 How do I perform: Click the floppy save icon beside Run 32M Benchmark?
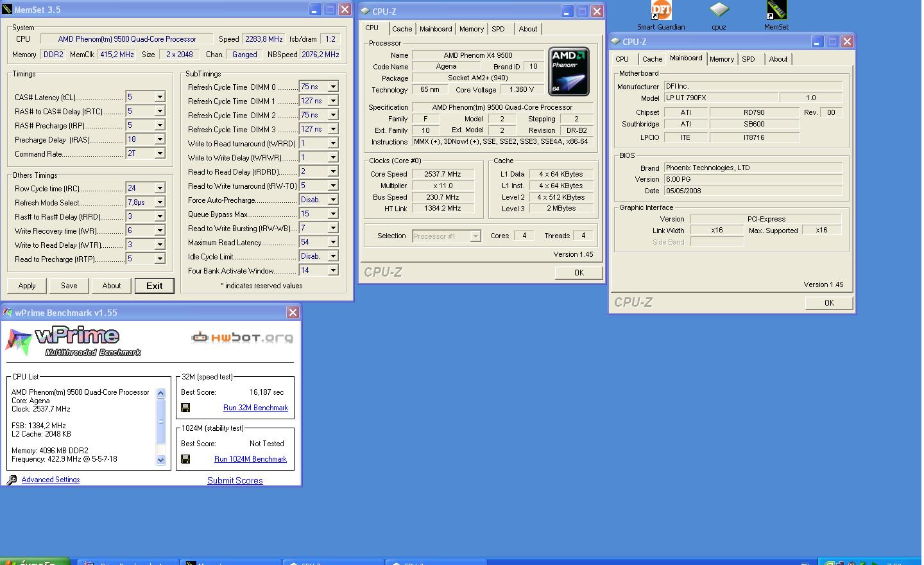[185, 408]
